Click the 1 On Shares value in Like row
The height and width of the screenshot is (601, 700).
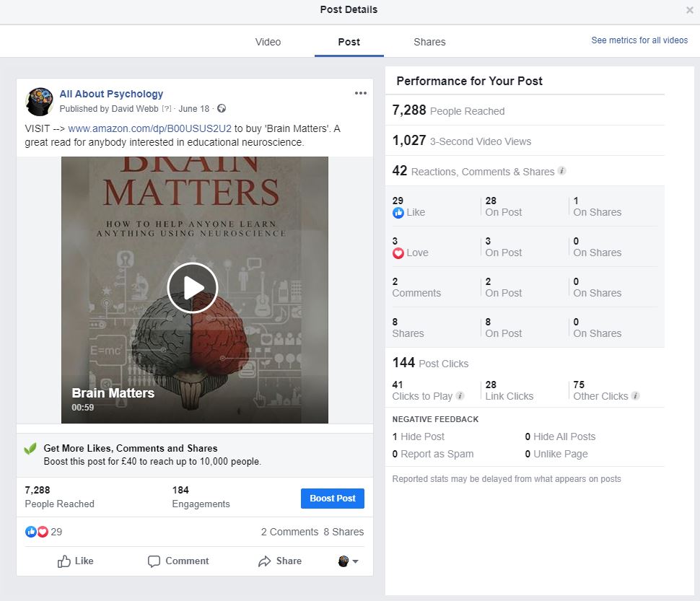598,206
